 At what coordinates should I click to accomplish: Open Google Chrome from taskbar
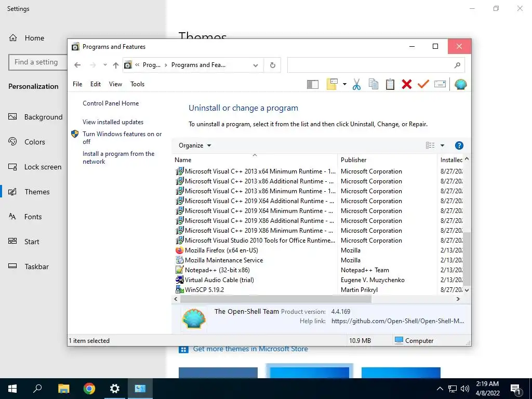pos(89,389)
